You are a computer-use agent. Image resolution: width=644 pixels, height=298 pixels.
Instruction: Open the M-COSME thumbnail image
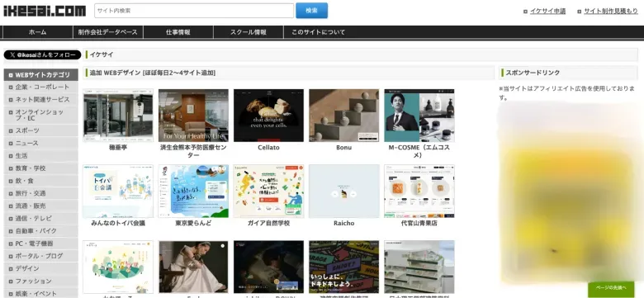tap(419, 116)
